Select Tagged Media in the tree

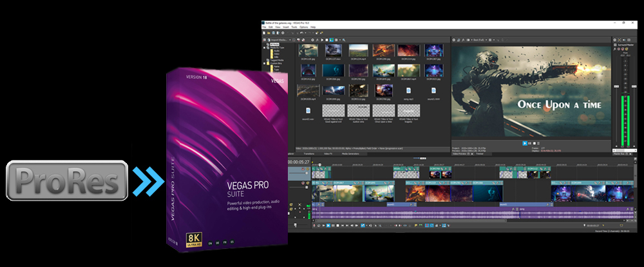pos(277,60)
